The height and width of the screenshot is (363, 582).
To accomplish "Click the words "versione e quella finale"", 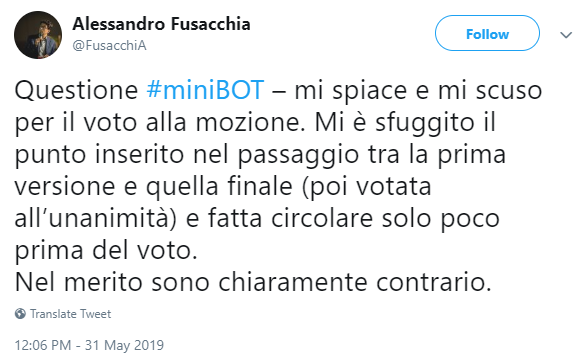I will pyautogui.click(x=153, y=187).
